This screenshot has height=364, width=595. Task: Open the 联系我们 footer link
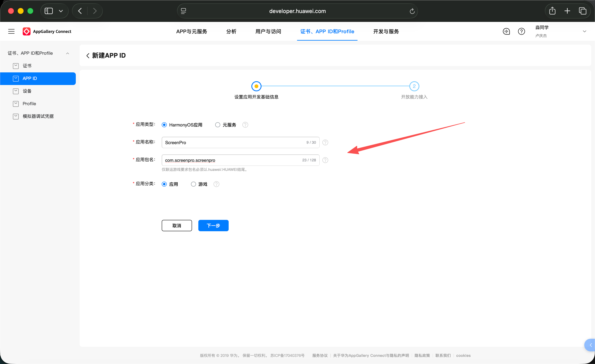pos(443,355)
